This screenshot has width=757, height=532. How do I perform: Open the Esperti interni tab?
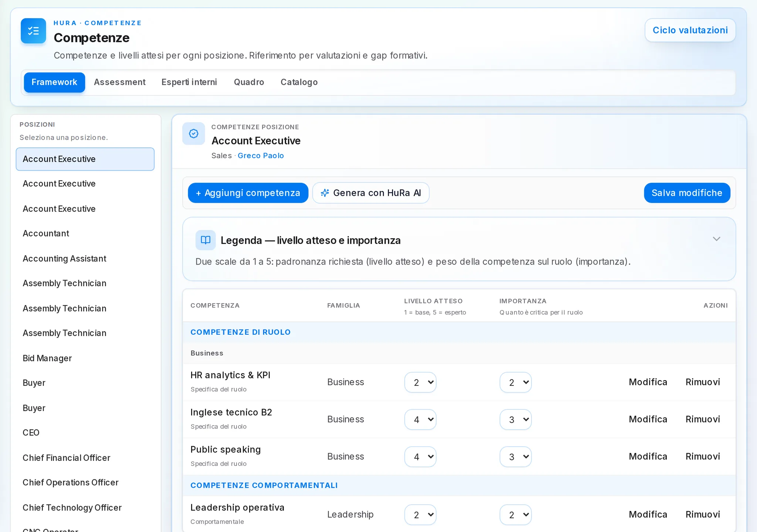189,82
